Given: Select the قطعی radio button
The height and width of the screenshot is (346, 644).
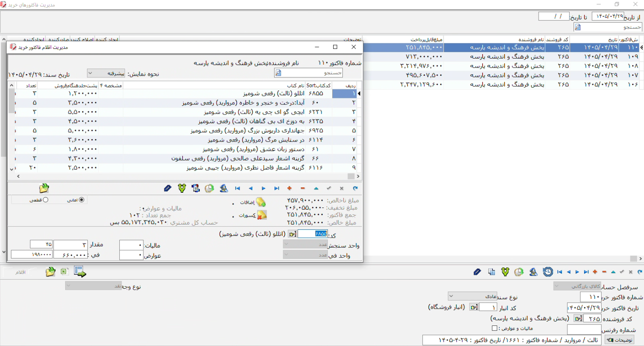Looking at the screenshot, I should tap(45, 200).
